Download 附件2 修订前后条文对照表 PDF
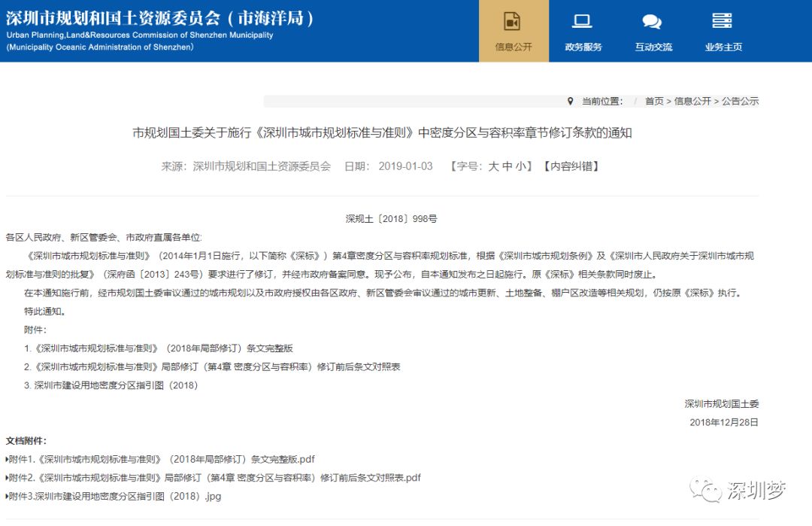Image resolution: width=812 pixels, height=526 pixels. click(211, 477)
